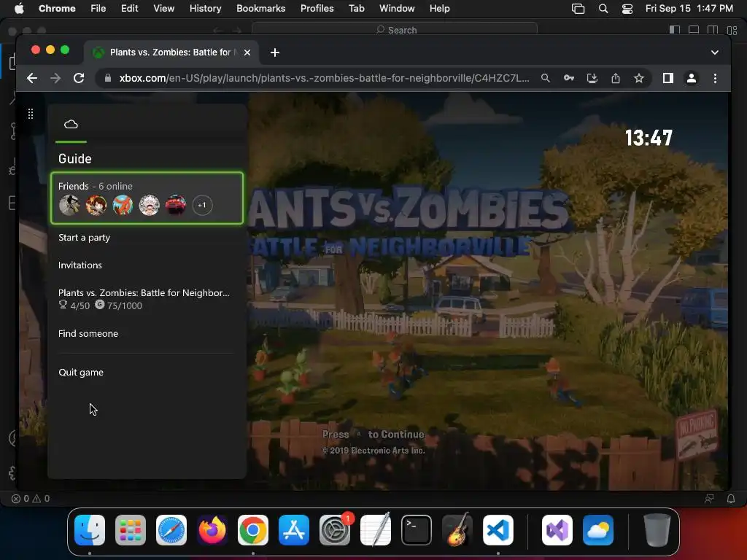
Task: Open the Apple menu
Action: (x=19, y=9)
